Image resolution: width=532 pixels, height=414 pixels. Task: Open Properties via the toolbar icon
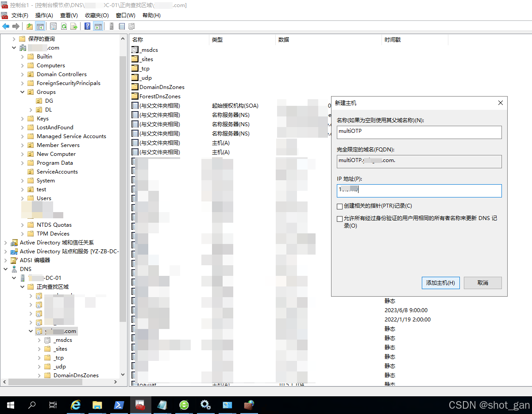coord(54,27)
